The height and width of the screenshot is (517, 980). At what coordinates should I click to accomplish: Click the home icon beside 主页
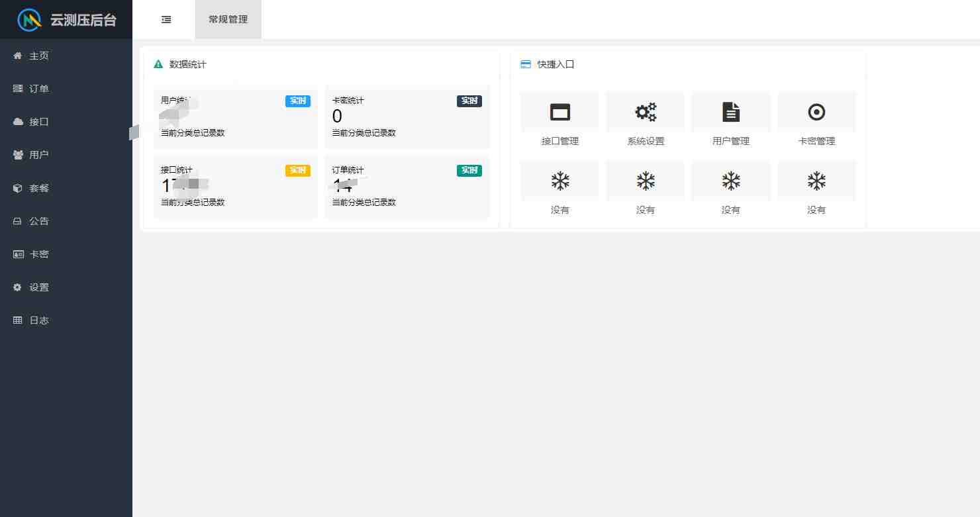click(18, 56)
